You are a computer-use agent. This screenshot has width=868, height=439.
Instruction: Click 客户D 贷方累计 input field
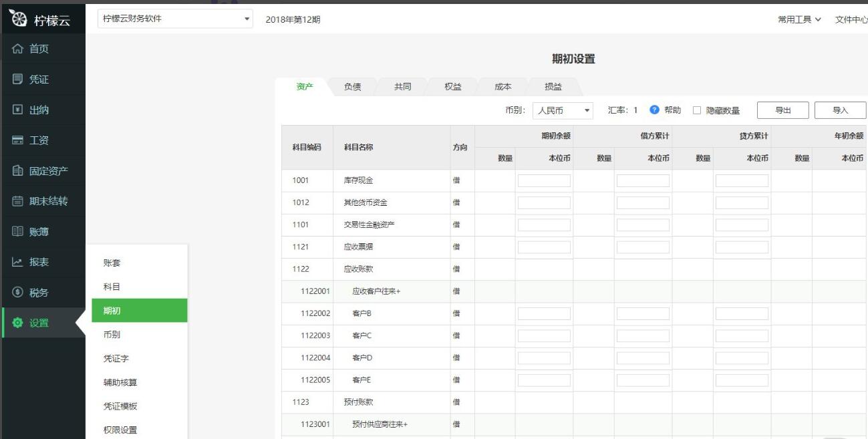point(742,358)
